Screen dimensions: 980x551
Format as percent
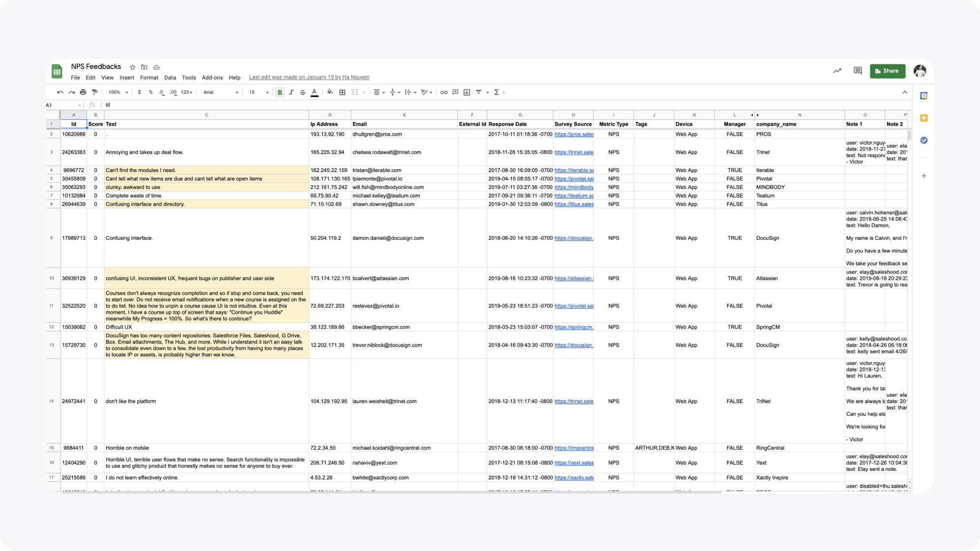click(151, 92)
